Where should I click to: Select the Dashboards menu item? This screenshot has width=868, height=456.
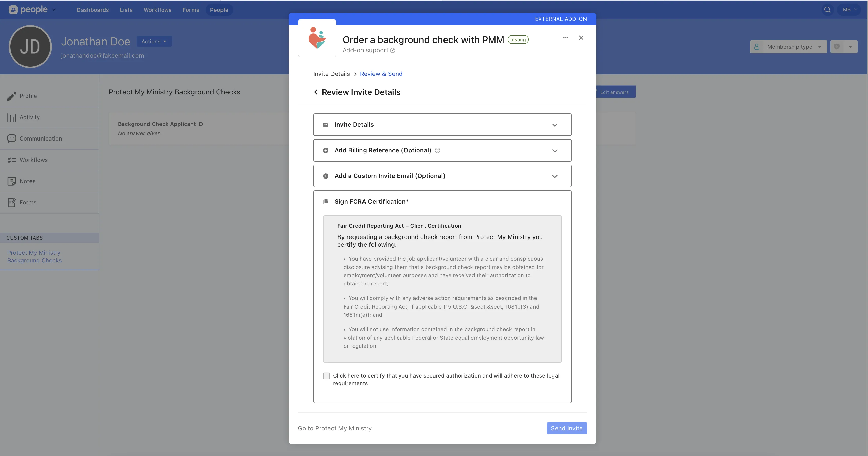click(93, 10)
